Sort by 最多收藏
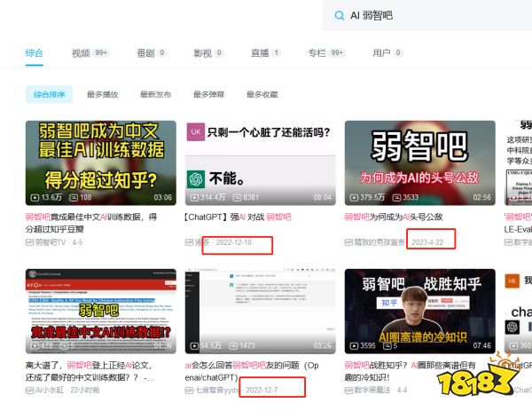This screenshot has width=532, height=411. 262,94
